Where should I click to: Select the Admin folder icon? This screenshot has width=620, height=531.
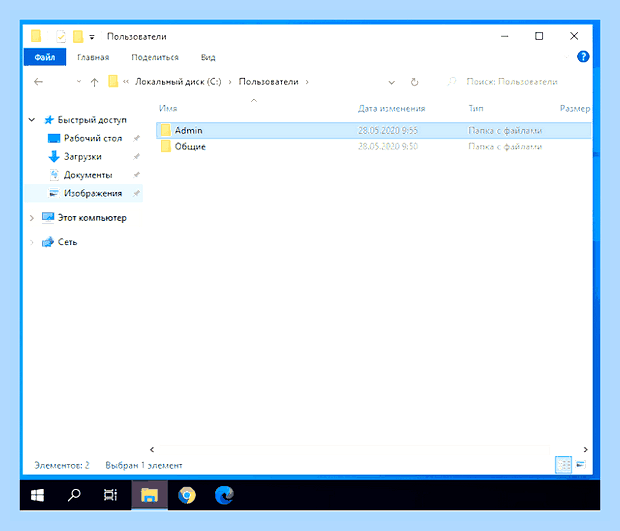click(166, 130)
